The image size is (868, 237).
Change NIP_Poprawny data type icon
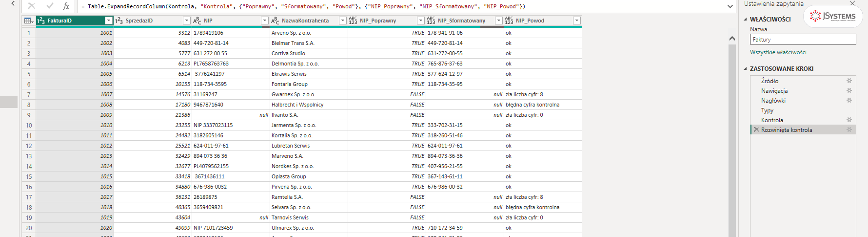(x=353, y=21)
